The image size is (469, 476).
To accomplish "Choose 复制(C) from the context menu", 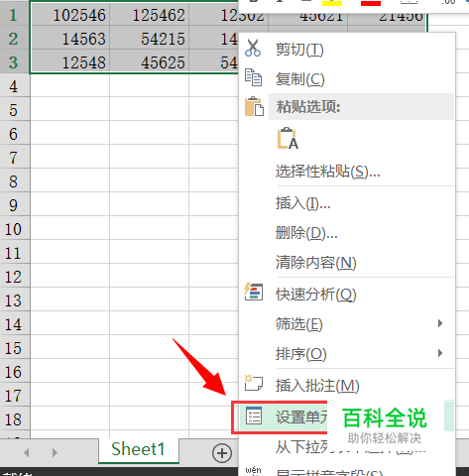I will coord(299,79).
